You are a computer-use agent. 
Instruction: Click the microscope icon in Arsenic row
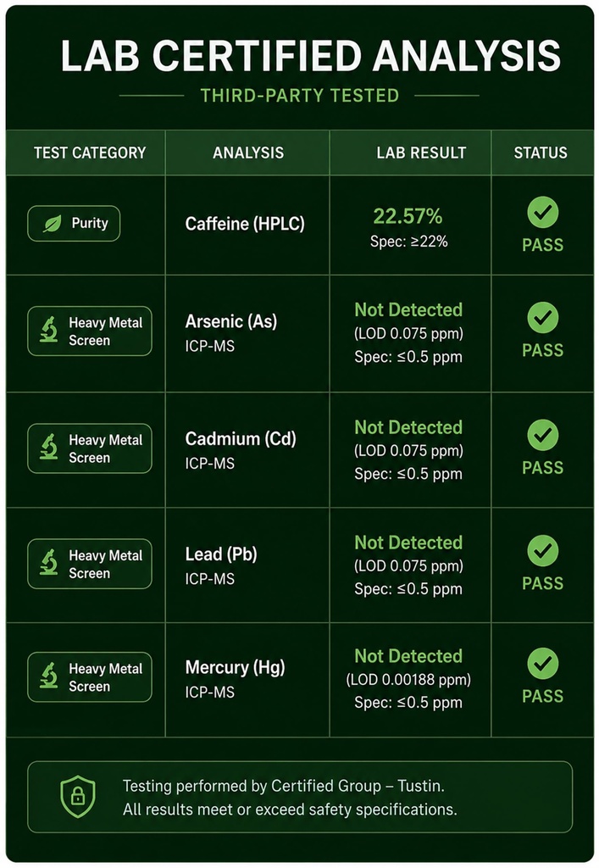pos(49,330)
